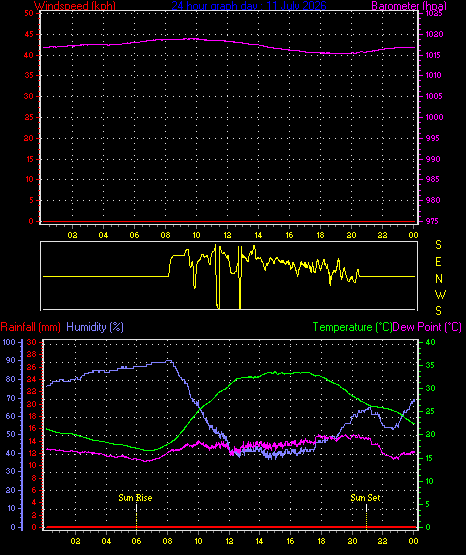The width and height of the screenshot is (466, 555).
Task: Select the 45 value on the Windspeed axis
Action: 29,34
